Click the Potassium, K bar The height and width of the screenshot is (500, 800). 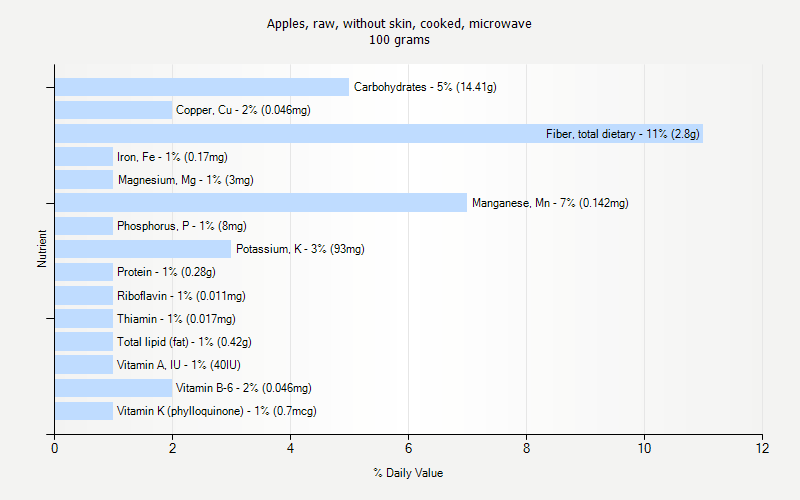142,249
